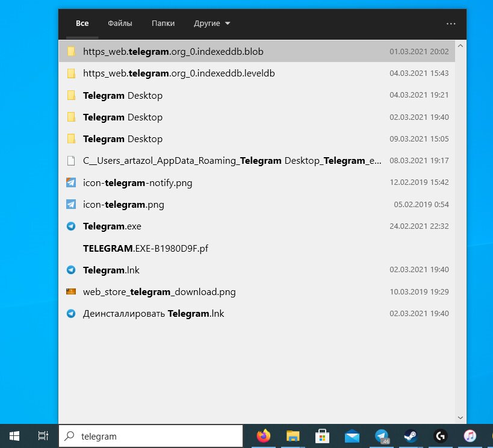
Task: Click date 08.03.2021 19:17
Action: [419, 160]
